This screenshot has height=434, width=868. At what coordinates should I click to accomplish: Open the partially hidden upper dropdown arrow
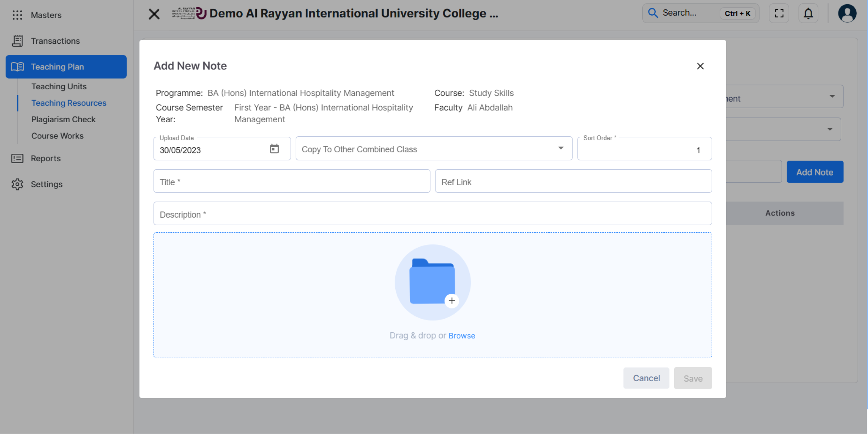[x=832, y=97]
